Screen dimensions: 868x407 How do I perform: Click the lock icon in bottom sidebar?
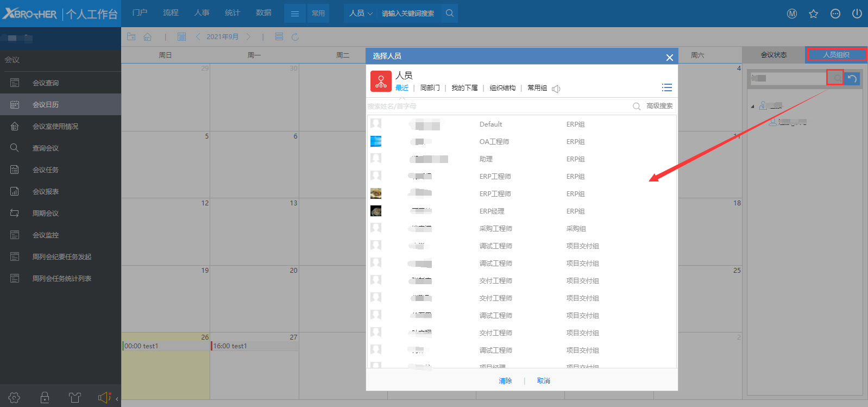(45, 398)
